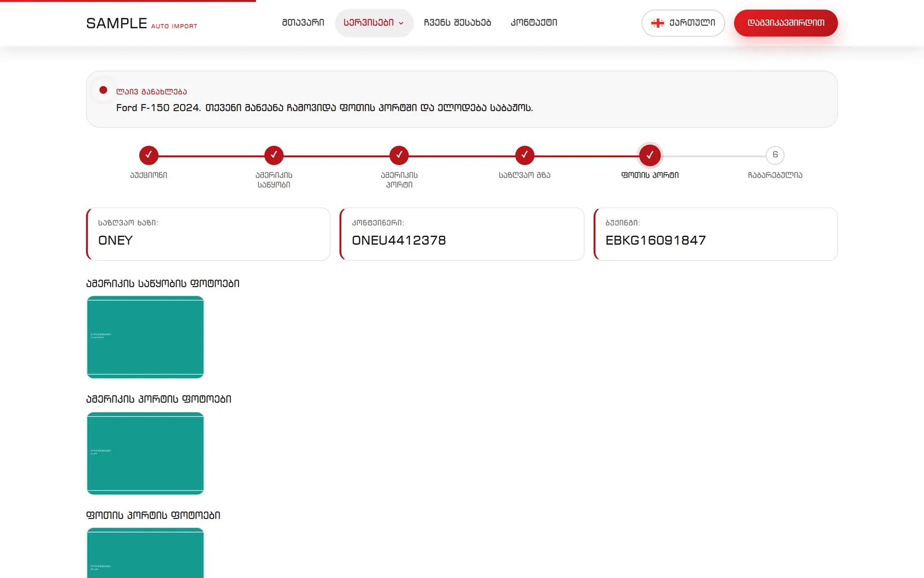Click the container number ONEU4412378 card

(462, 234)
